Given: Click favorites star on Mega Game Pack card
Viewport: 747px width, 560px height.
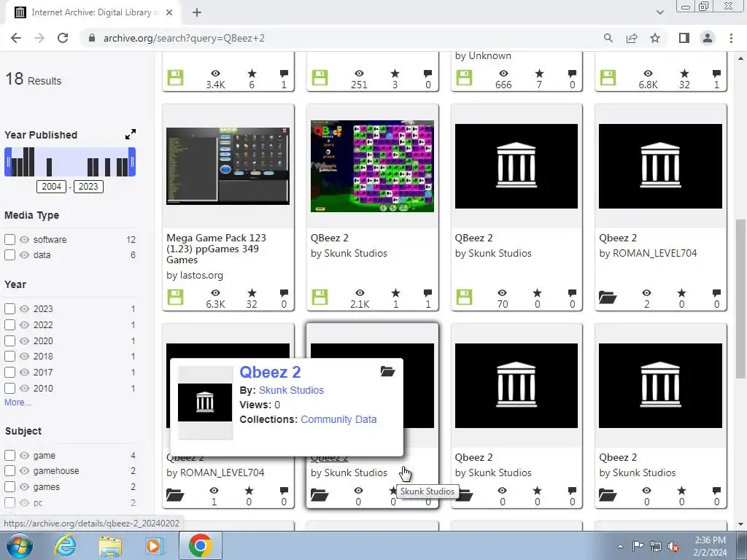Looking at the screenshot, I should pos(252,293).
